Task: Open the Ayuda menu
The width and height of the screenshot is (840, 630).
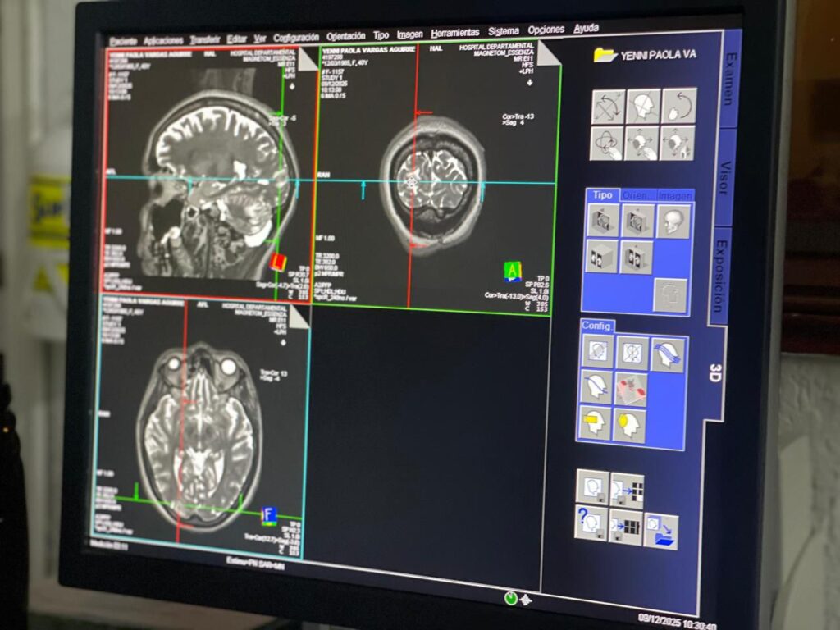Action: pyautogui.click(x=586, y=28)
